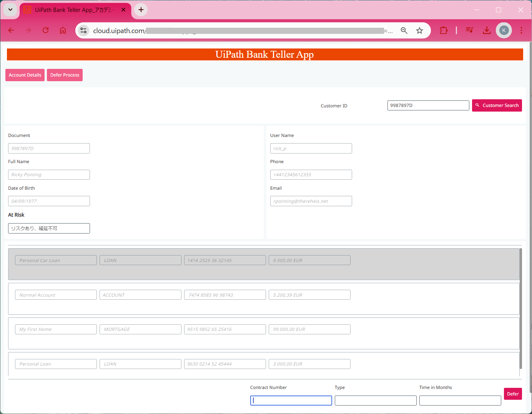The height and width of the screenshot is (414, 532).
Task: Click contract number 1414 2525 36 32145
Action: [x=225, y=260]
